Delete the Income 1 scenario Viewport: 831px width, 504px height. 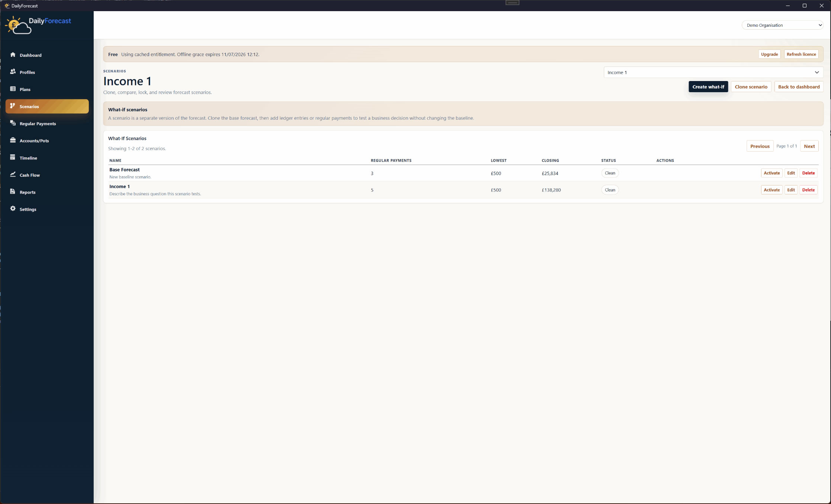(808, 190)
